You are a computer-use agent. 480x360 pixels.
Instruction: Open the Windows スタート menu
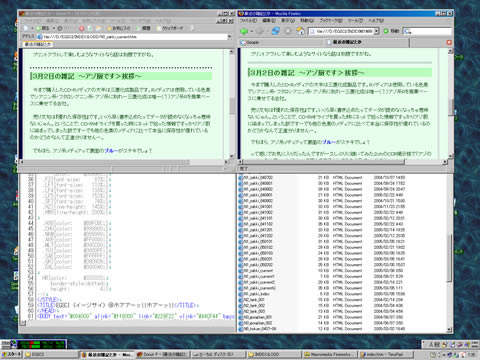(x=11, y=354)
